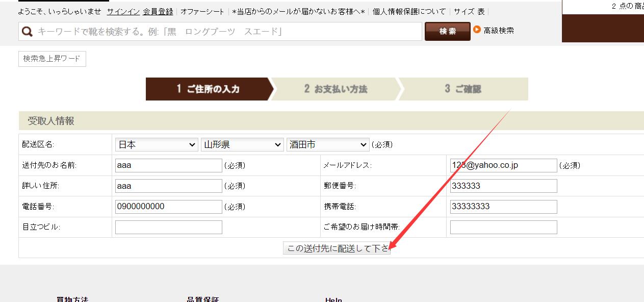Click the ご希望のお届け時間帯 input field
The image size is (644, 302).
(503, 227)
